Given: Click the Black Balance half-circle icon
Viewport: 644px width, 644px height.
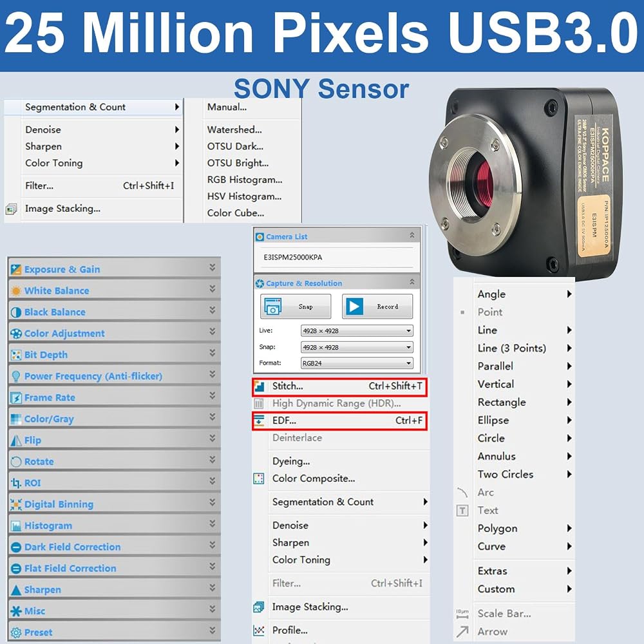Looking at the screenshot, I should (16, 312).
